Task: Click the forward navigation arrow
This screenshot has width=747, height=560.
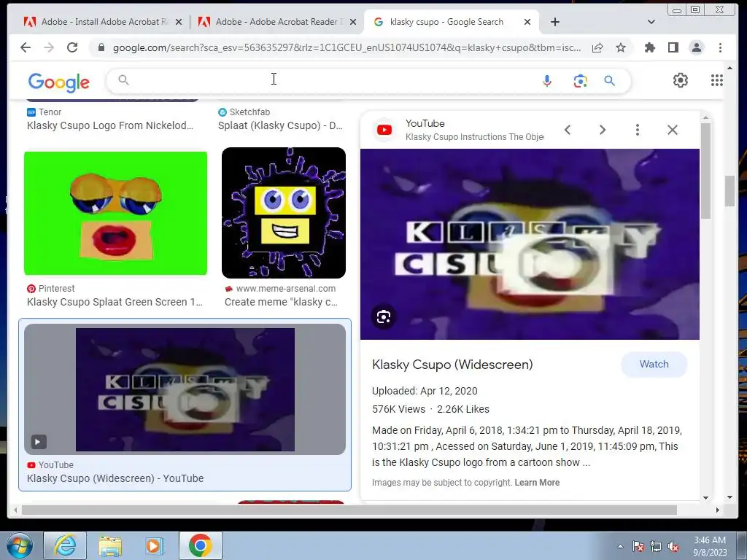Action: (49, 47)
